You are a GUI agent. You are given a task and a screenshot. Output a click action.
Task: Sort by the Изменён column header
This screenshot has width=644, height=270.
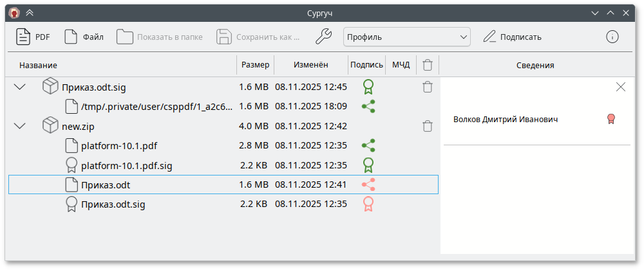[x=310, y=65]
